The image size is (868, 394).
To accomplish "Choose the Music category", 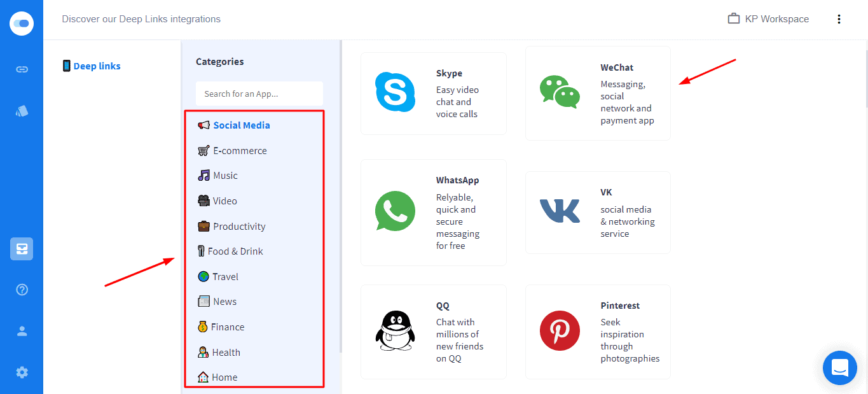I will click(224, 176).
